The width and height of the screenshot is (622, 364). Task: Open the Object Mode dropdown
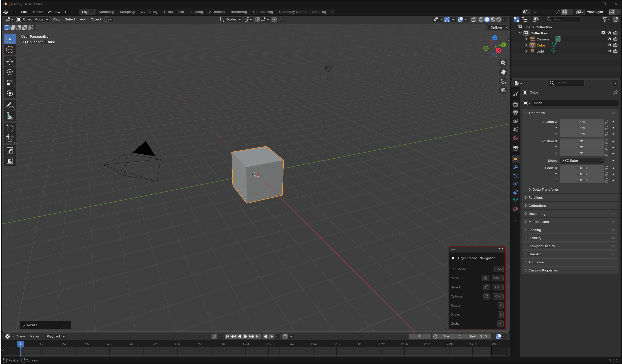point(32,19)
